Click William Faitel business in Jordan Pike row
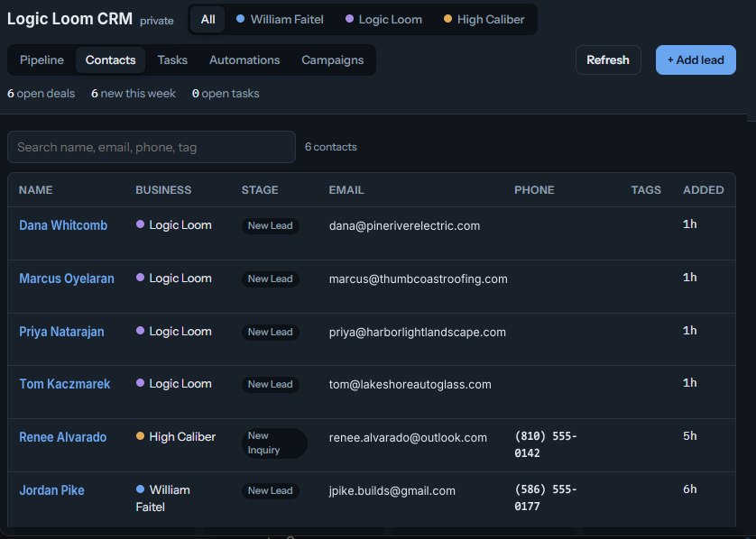This screenshot has height=539, width=756. pyautogui.click(x=163, y=498)
